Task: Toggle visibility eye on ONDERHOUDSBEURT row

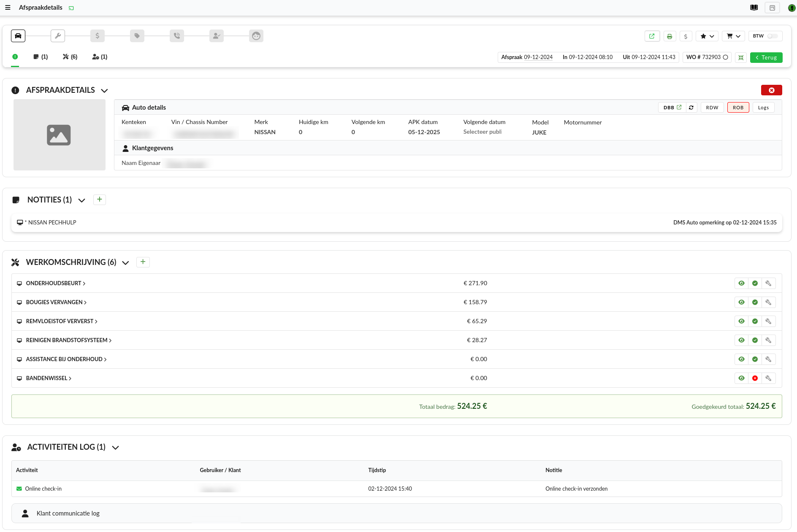Action: click(x=741, y=284)
